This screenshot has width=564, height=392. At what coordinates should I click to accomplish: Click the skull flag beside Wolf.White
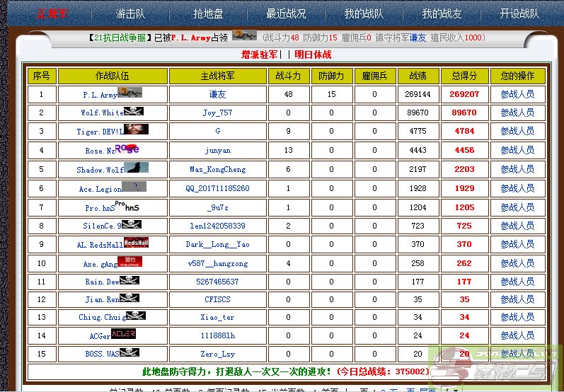(x=134, y=111)
